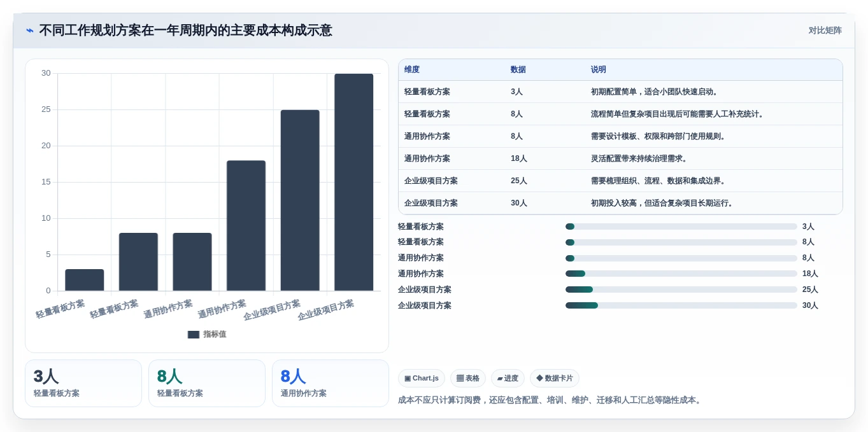Click the y-axis tick label 15
The height and width of the screenshot is (432, 868).
click(46, 182)
